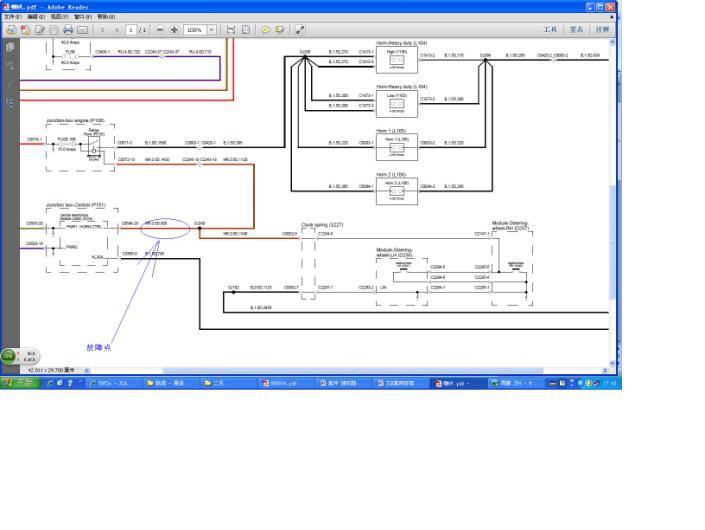Click the fit width scrolling icon
Image resolution: width=705 pixels, height=530 pixels.
pos(231,30)
